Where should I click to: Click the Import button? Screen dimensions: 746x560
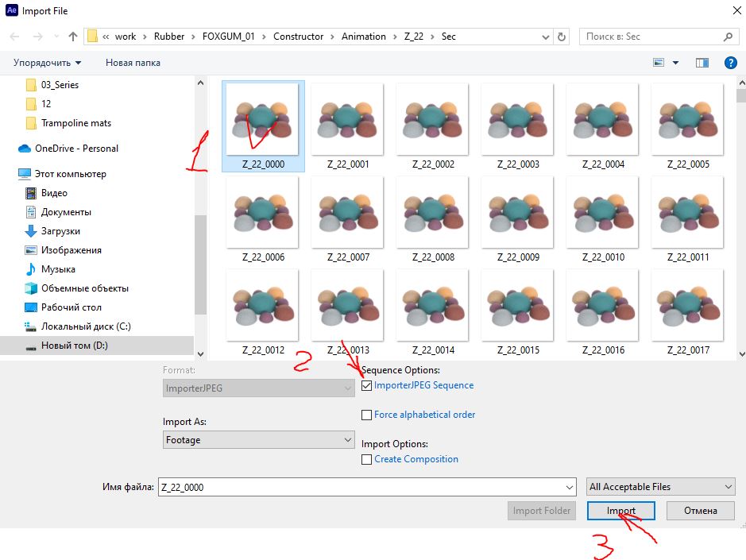click(621, 511)
